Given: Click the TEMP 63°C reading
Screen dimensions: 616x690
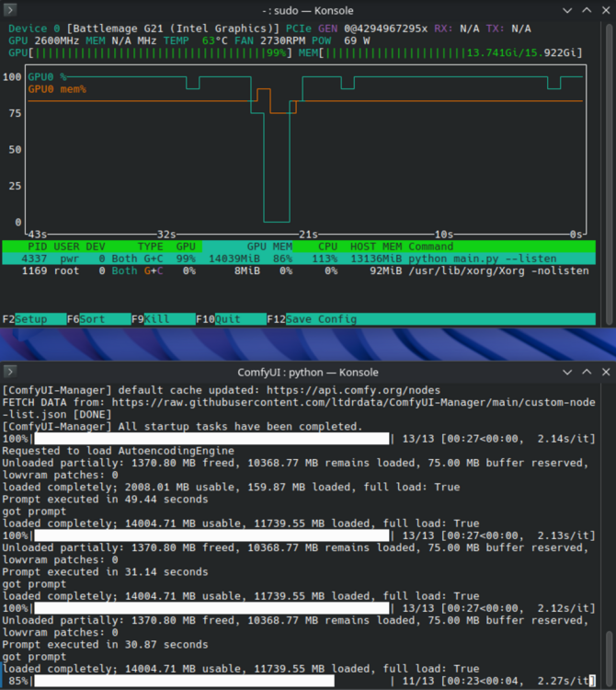Looking at the screenshot, I should tap(195, 40).
